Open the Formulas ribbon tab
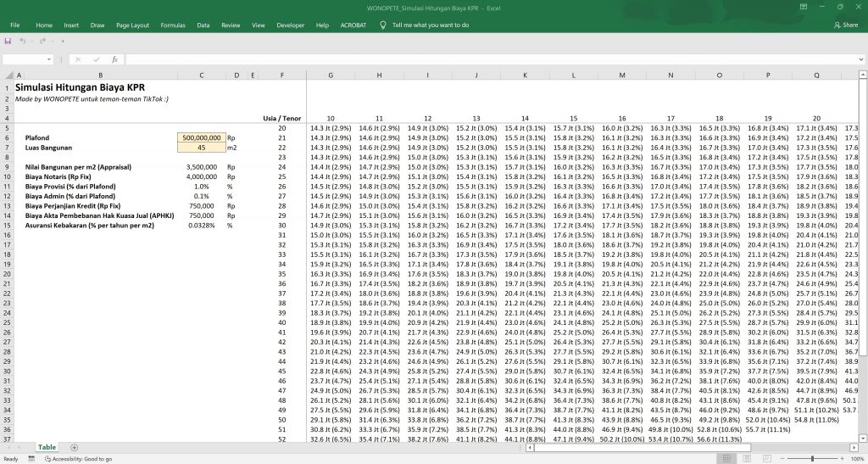This screenshot has width=868, height=464. coord(173,25)
